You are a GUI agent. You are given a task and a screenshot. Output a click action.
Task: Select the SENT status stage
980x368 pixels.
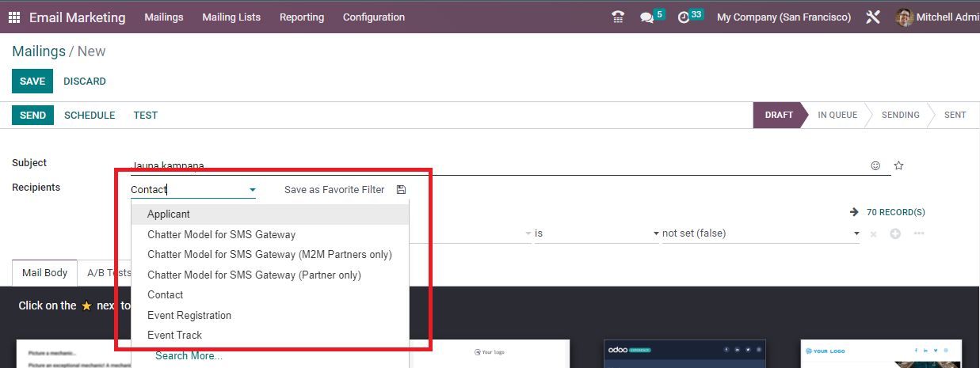point(955,115)
